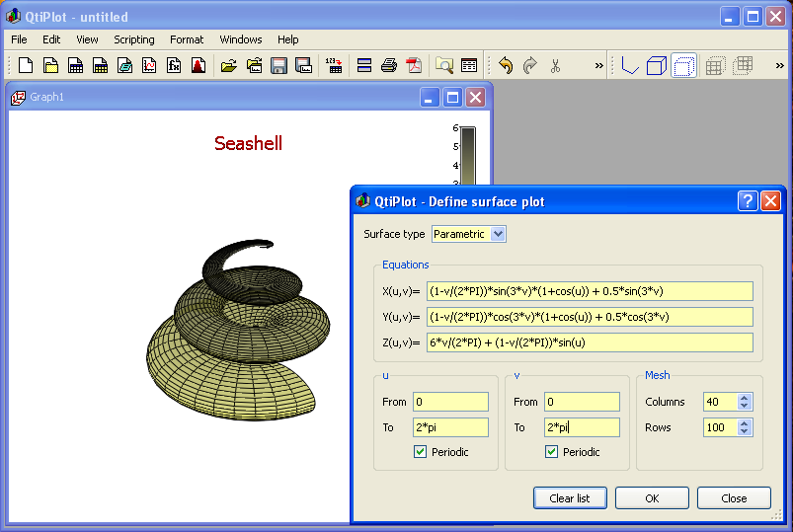Click the u From input field

(450, 402)
